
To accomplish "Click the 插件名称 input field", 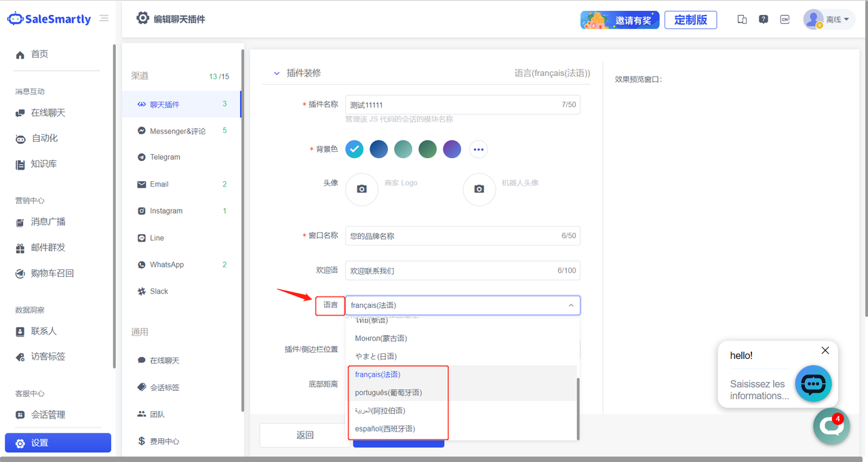I will (x=451, y=105).
